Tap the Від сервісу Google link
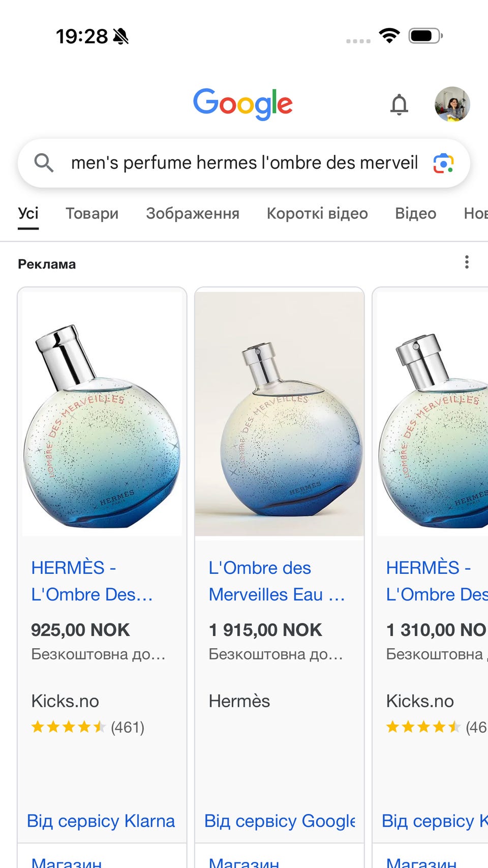488x868 pixels. [280, 821]
